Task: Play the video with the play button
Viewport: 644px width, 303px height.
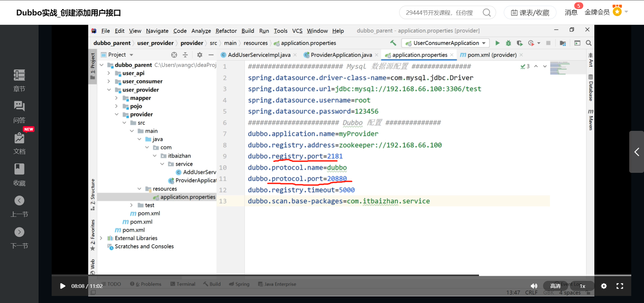Action: (62, 286)
